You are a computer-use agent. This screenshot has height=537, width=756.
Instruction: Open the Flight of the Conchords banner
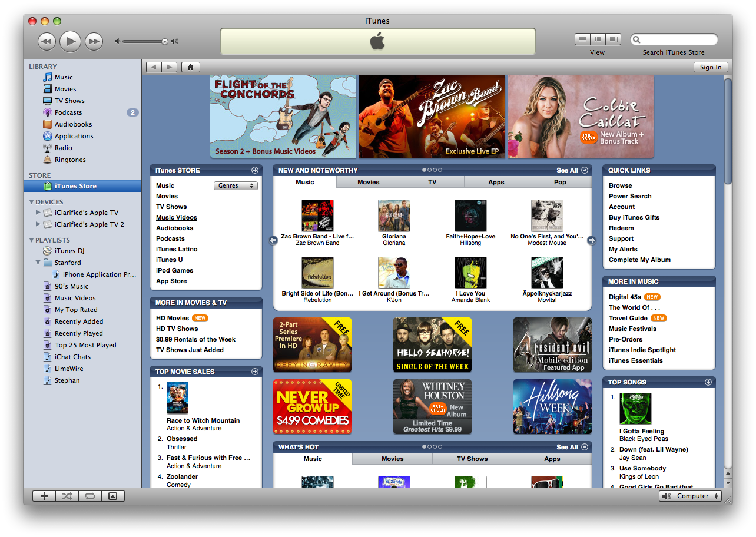click(x=283, y=117)
